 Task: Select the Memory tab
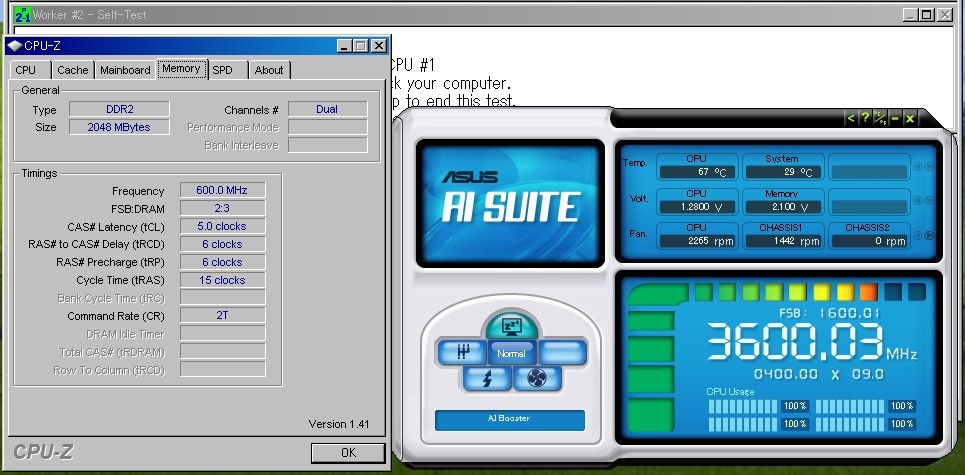click(x=181, y=68)
